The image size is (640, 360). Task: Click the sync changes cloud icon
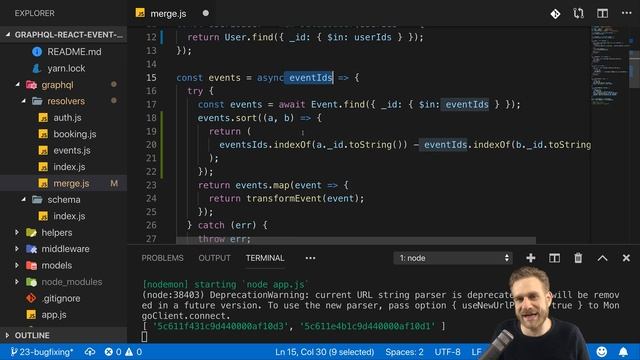click(89, 351)
